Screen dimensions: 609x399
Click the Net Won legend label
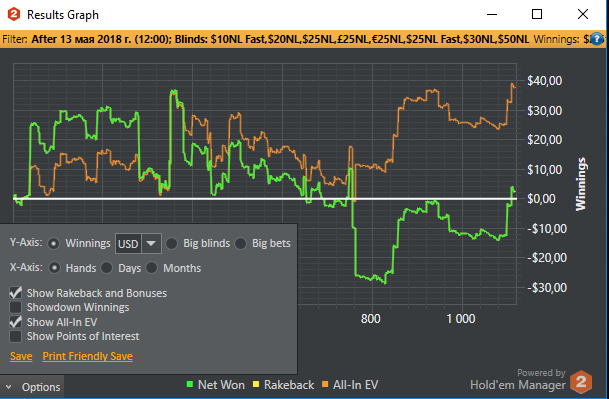point(221,385)
